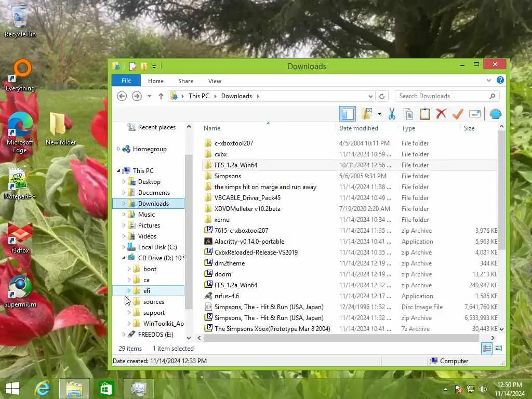The height and width of the screenshot is (399, 532).
Task: Toggle the navigation pane layout icon
Action: pyautogui.click(x=348, y=114)
